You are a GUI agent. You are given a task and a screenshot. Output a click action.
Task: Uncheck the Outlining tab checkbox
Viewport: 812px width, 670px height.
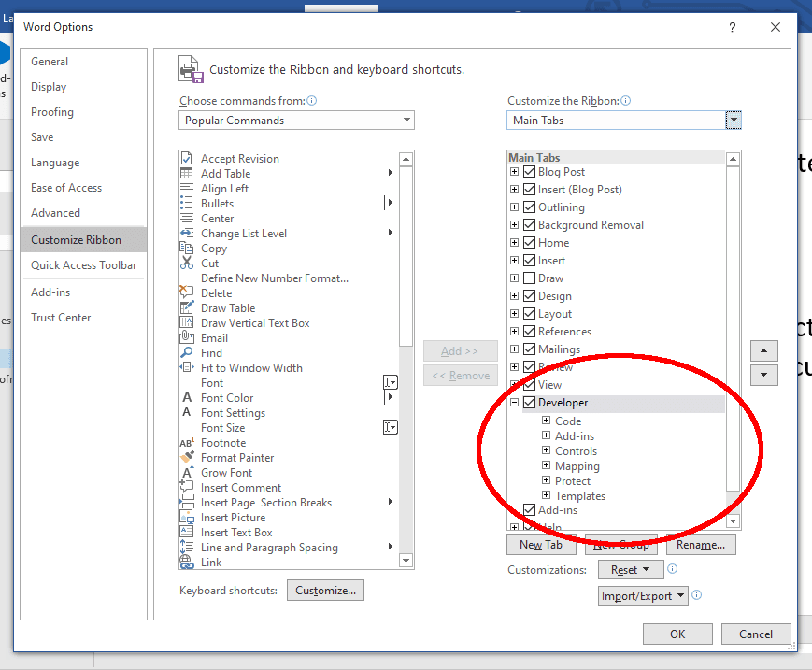coord(529,207)
